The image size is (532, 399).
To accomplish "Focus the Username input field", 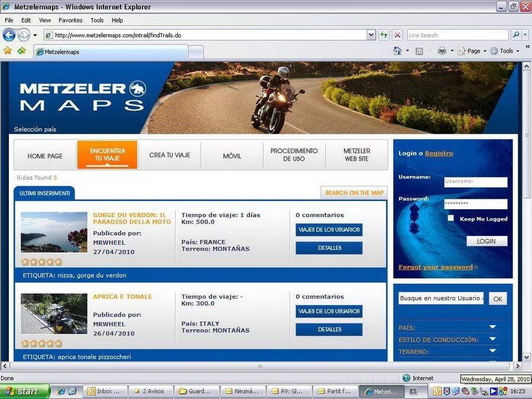I will pos(476,182).
